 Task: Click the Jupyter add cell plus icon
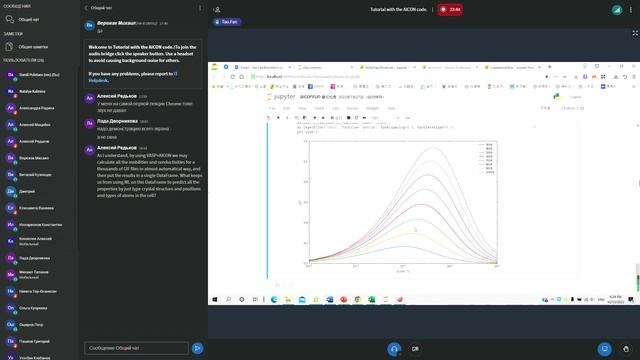[278, 118]
